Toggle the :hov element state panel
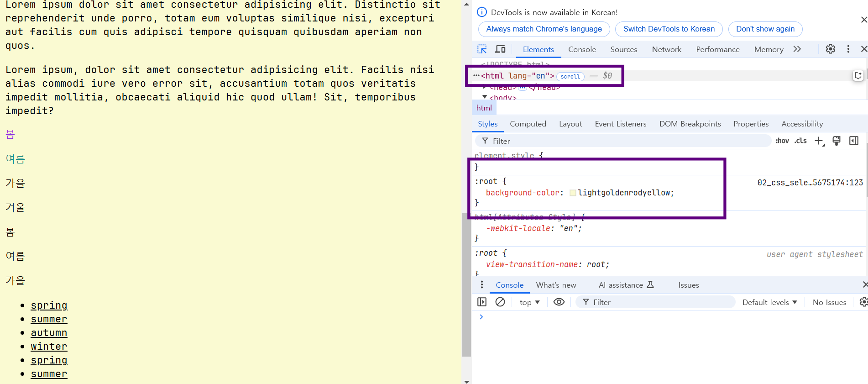The height and width of the screenshot is (384, 868). pyautogui.click(x=782, y=141)
